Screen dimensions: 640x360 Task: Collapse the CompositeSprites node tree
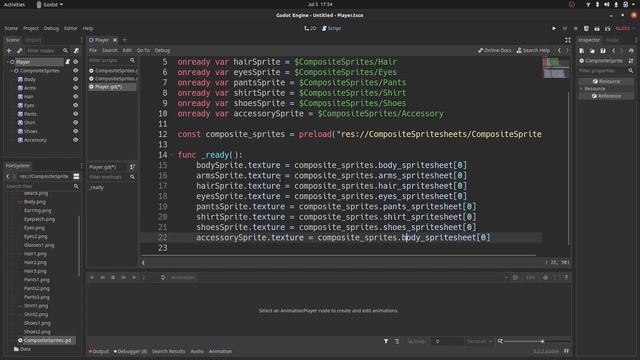(x=12, y=71)
